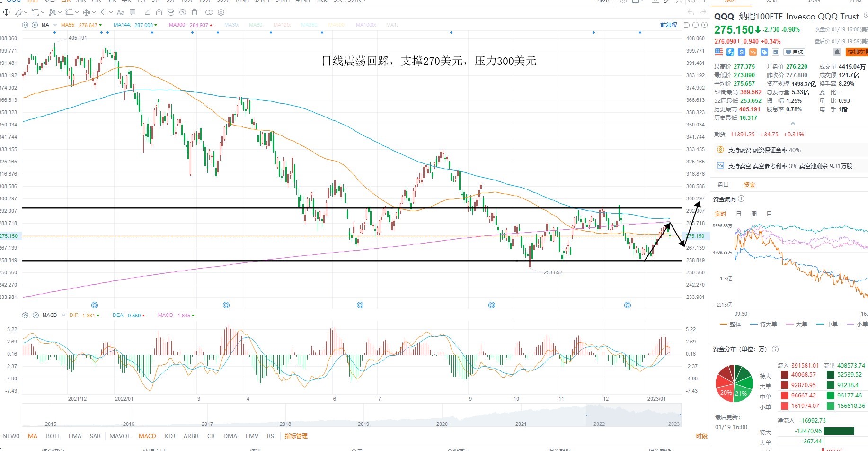
Task: Click the blue lightning Level 2 icon
Action: pyautogui.click(x=730, y=52)
